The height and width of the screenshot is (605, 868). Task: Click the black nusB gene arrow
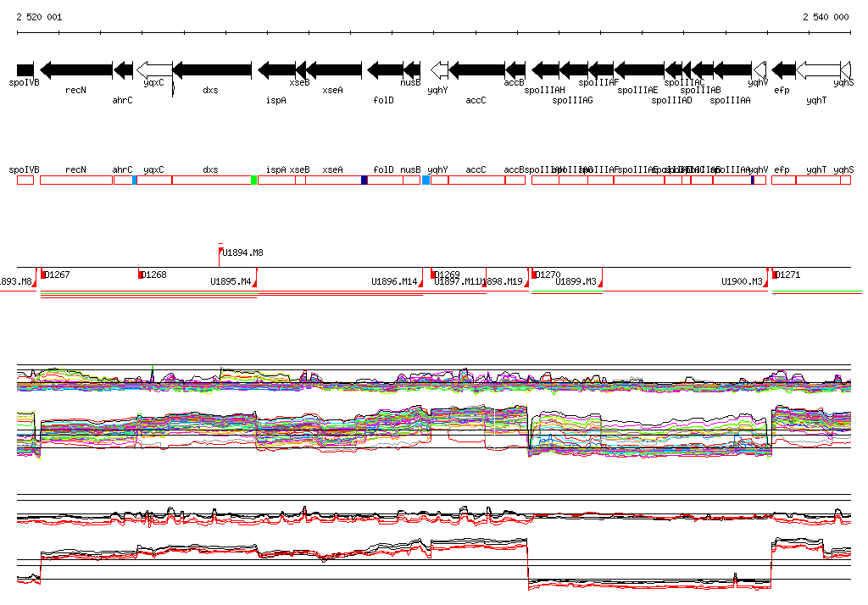click(412, 69)
